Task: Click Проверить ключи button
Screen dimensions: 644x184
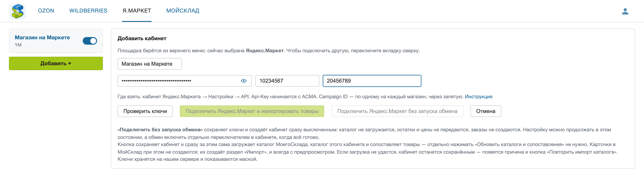Action: click(145, 111)
